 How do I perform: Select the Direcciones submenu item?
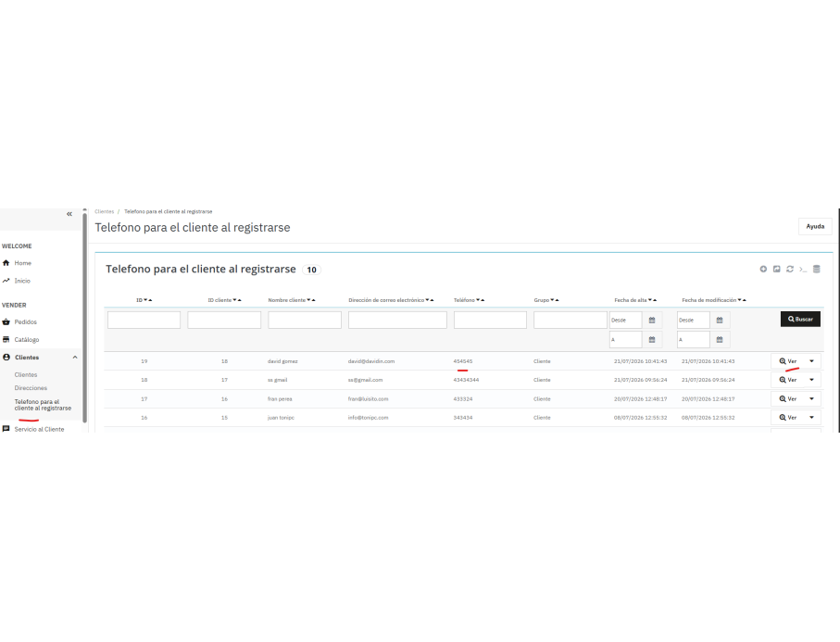[x=31, y=388]
